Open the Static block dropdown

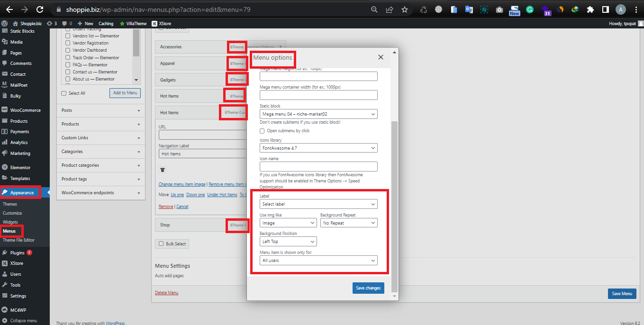click(x=318, y=114)
